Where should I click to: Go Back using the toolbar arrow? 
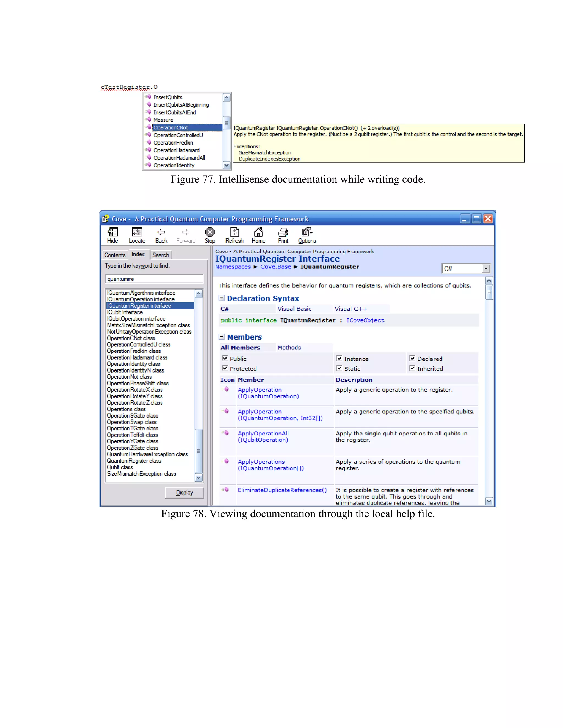tap(161, 235)
